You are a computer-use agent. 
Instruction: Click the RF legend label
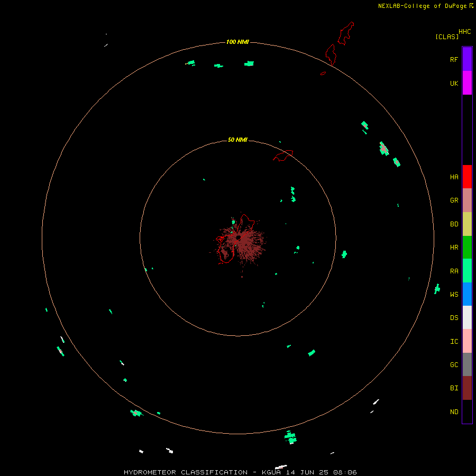point(454,59)
